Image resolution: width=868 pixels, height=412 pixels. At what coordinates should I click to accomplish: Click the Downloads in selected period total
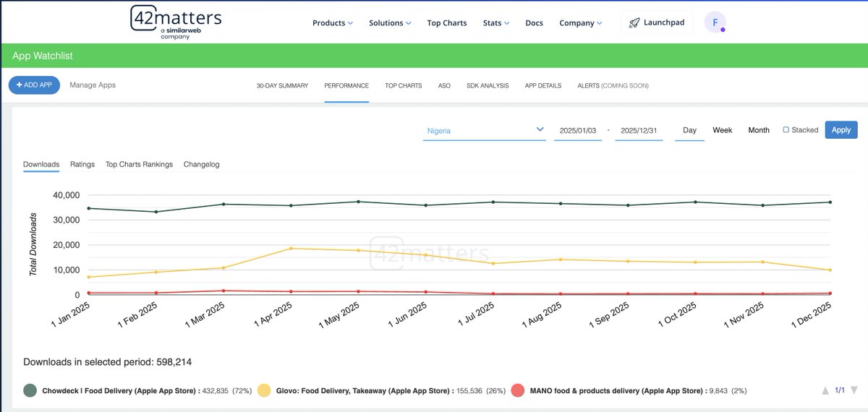(x=108, y=362)
